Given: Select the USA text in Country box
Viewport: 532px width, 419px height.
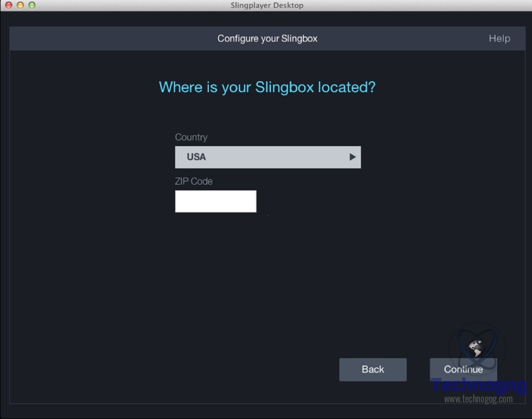Looking at the screenshot, I should click(196, 157).
